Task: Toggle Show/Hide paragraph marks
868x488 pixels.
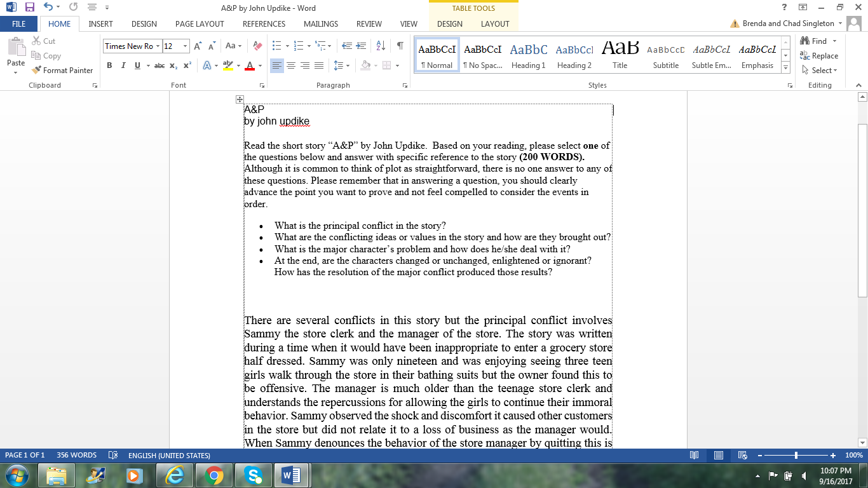Action: click(x=399, y=46)
